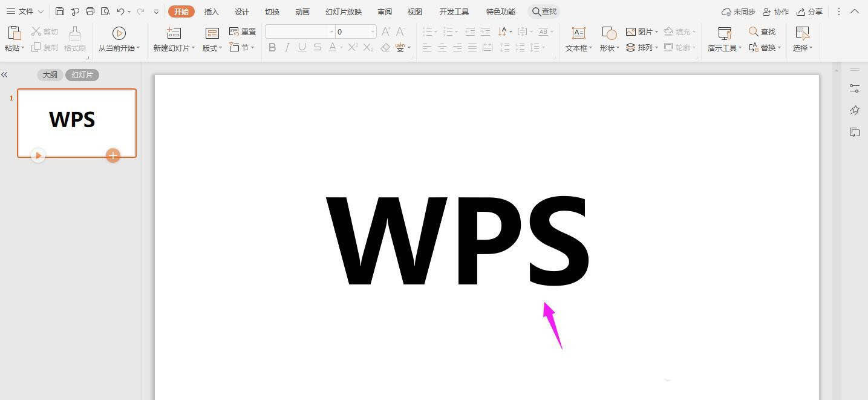
Task: Click the Collaborate (协作) button
Action: coord(775,11)
